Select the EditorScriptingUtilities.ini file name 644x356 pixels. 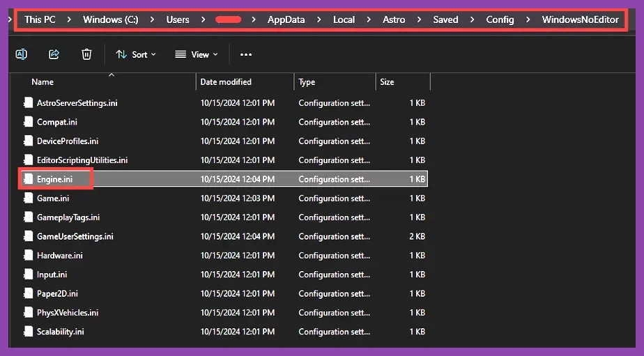click(x=82, y=160)
